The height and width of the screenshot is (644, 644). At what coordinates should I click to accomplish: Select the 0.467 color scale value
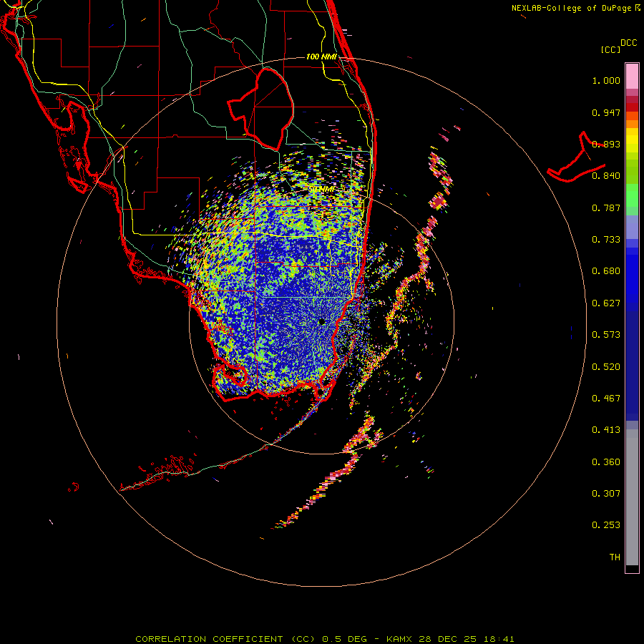click(606, 399)
